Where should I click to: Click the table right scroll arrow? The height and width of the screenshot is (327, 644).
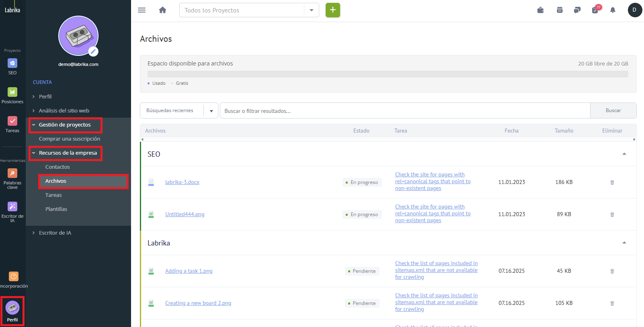pyautogui.click(x=634, y=139)
